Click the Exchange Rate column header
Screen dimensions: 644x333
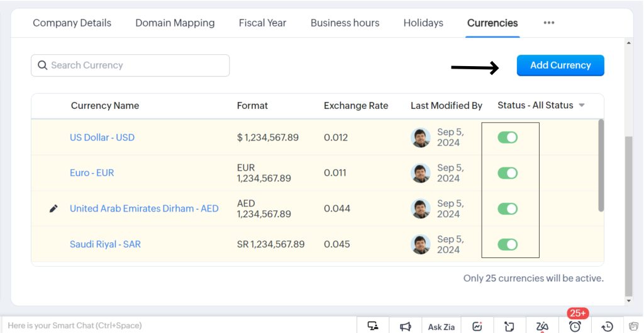point(356,106)
